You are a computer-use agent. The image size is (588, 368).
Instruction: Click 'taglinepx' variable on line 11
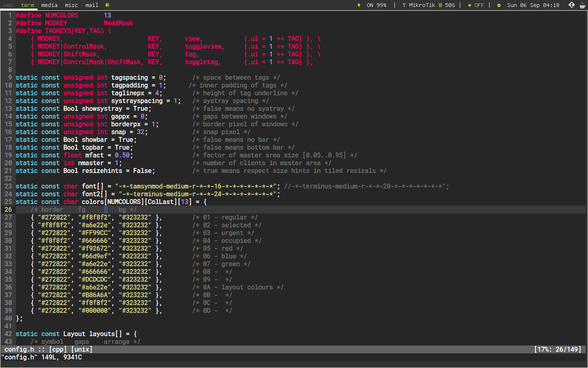coord(128,93)
